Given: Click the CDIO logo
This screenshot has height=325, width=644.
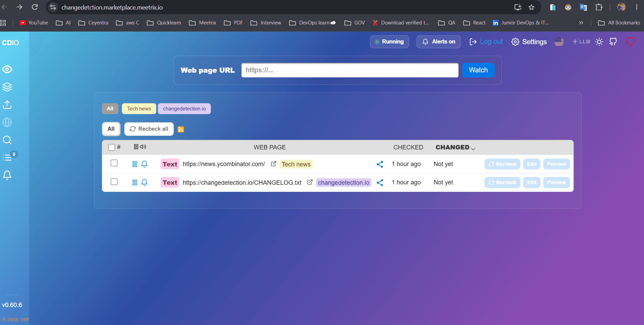Looking at the screenshot, I should [x=11, y=43].
